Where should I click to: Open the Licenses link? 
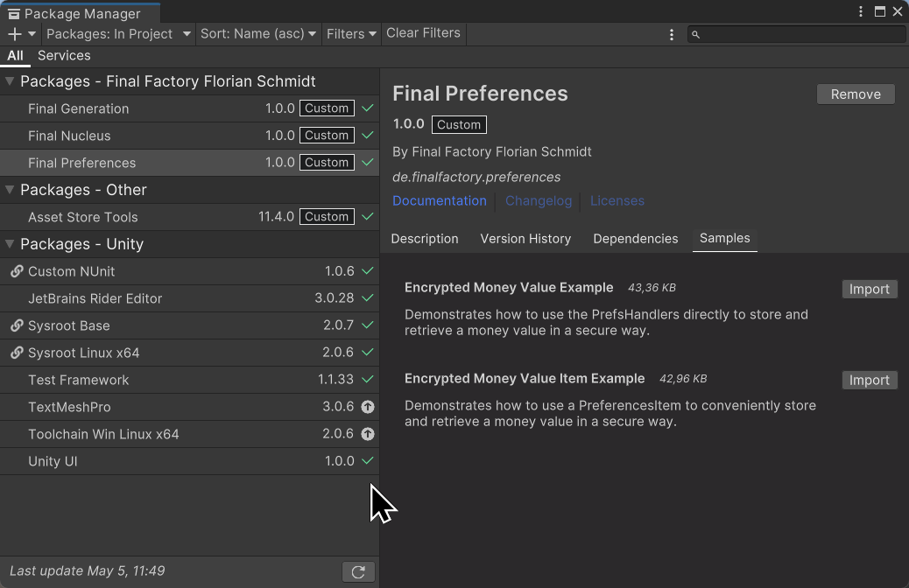point(617,201)
